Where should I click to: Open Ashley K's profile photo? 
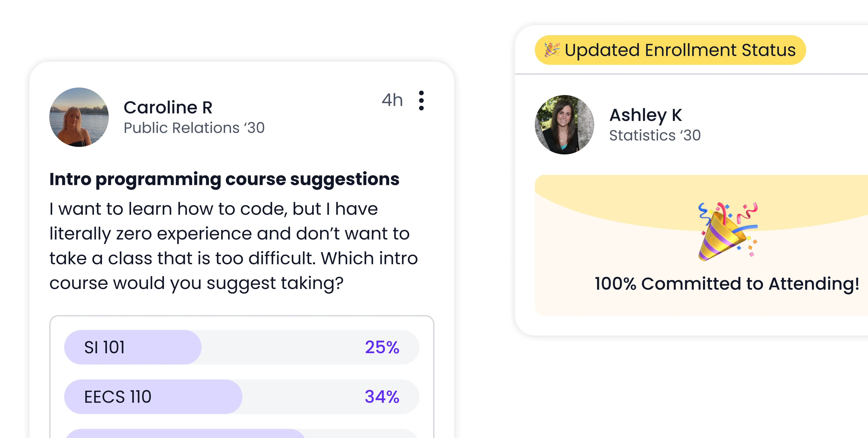[564, 125]
